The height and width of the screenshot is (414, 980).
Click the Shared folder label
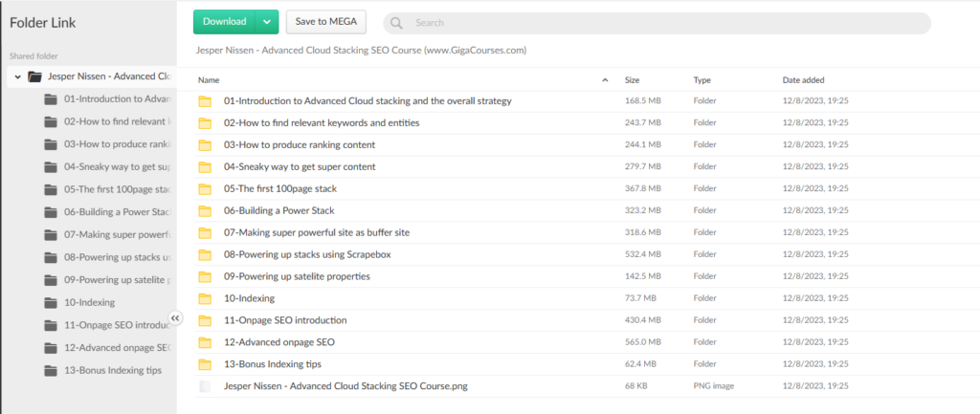point(33,56)
